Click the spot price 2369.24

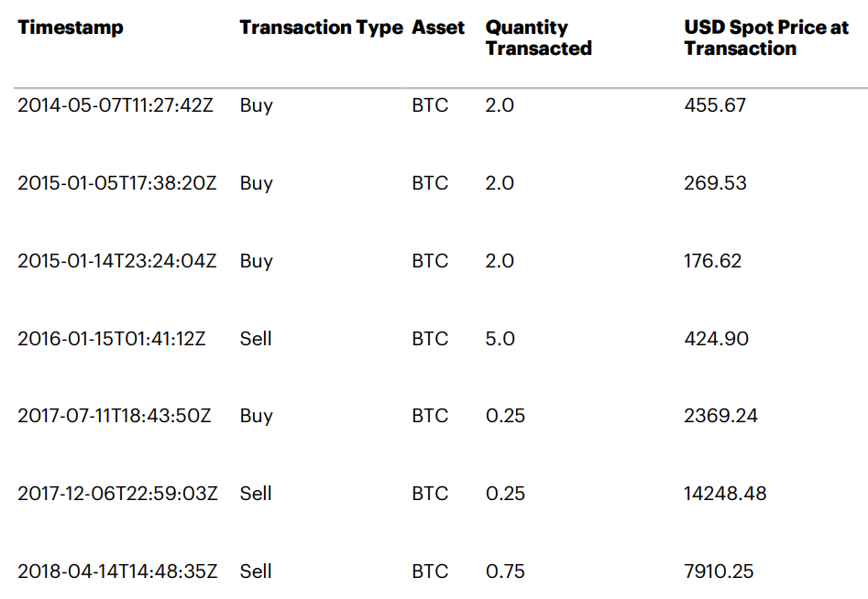[x=720, y=416]
